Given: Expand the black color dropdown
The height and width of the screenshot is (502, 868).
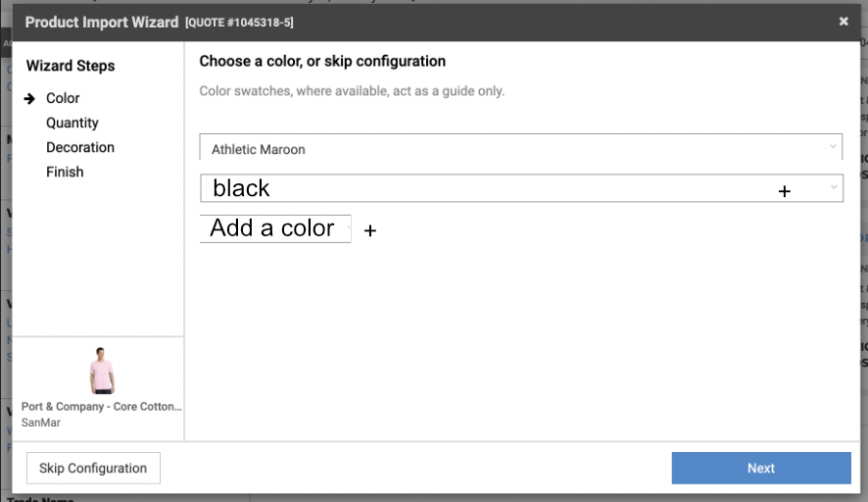Looking at the screenshot, I should point(490,188).
